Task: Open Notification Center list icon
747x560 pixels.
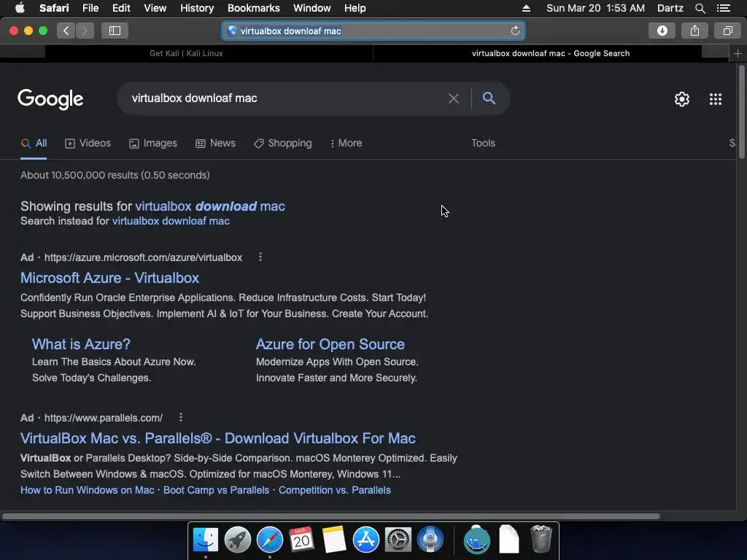Action: coord(723,8)
